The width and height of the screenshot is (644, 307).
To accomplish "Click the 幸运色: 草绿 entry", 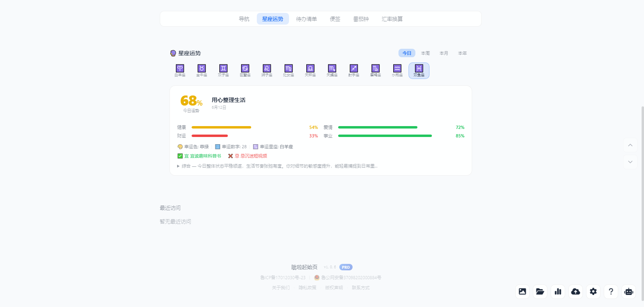I will coord(193,147).
